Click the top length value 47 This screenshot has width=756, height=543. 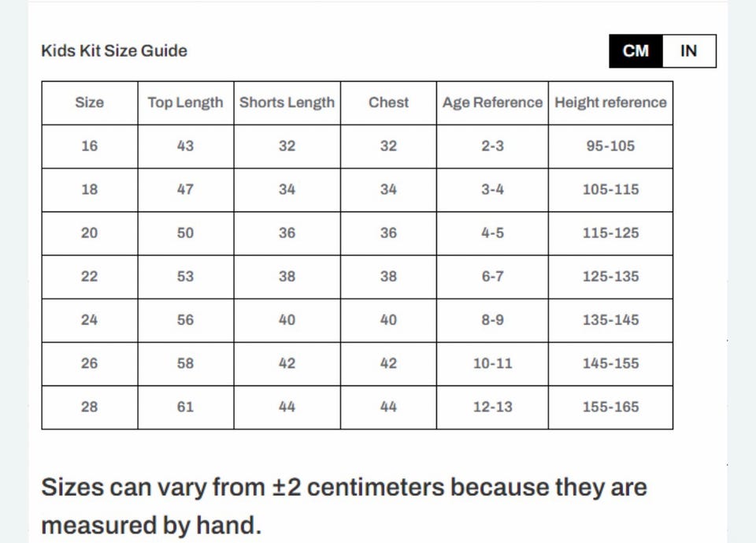point(185,190)
